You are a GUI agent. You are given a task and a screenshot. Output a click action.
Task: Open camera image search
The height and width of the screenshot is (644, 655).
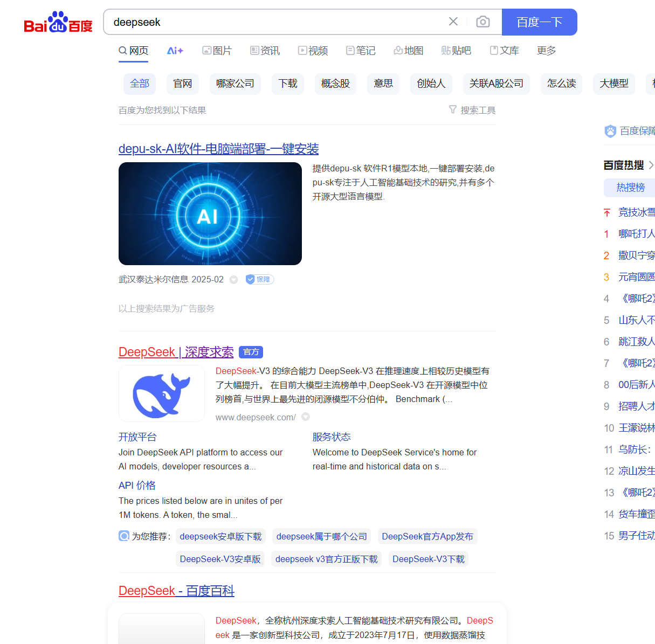[x=482, y=22]
